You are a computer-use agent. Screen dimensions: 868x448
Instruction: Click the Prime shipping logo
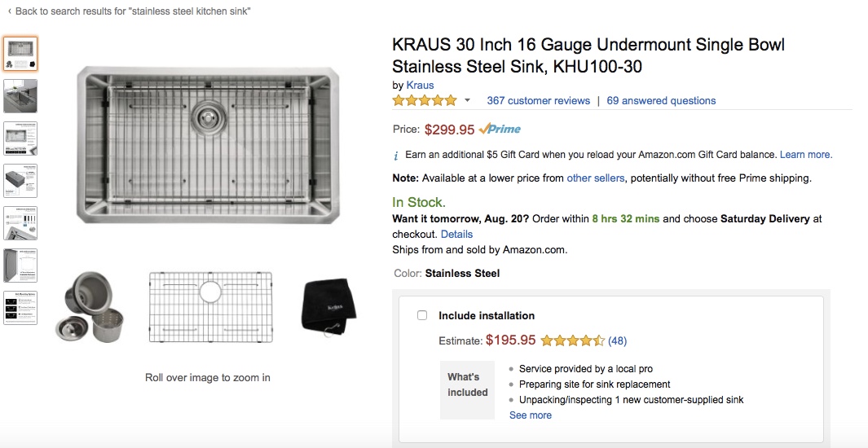500,129
